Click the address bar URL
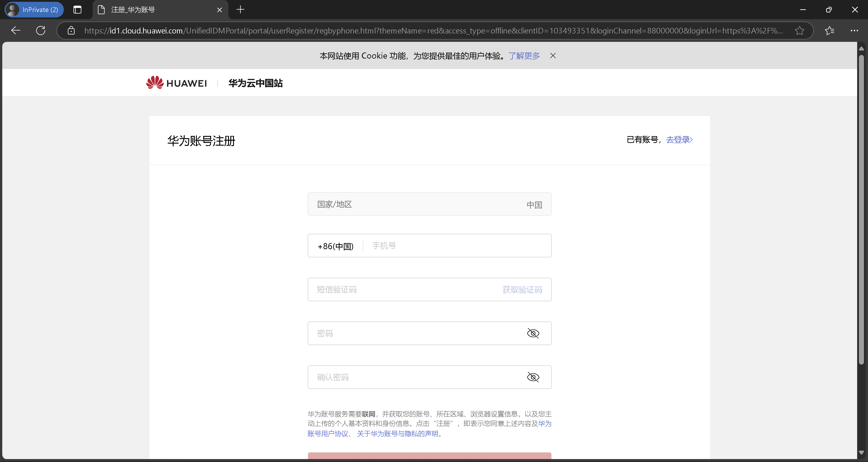Image resolution: width=868 pixels, height=462 pixels. point(433,31)
